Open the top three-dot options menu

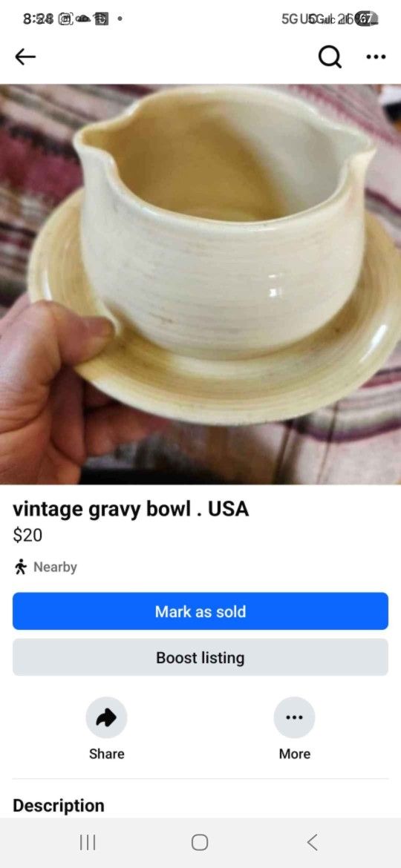[x=376, y=56]
